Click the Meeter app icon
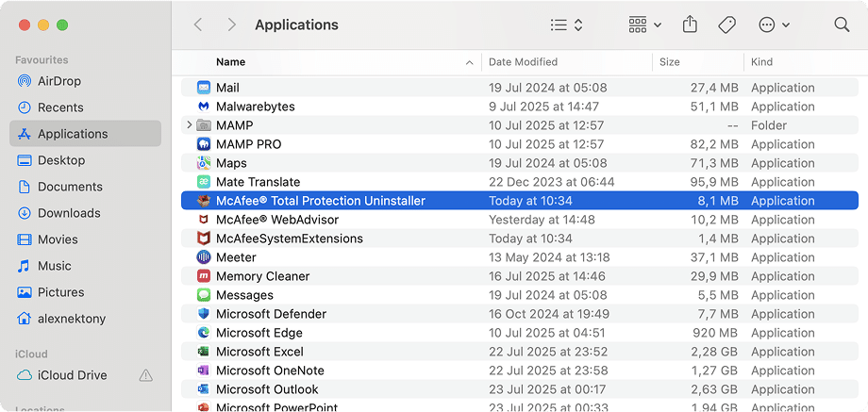This screenshot has height=412, width=868. tap(204, 257)
